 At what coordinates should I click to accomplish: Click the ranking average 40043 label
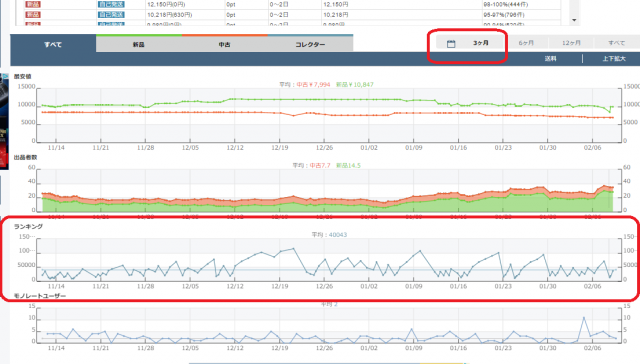pyautogui.click(x=338, y=235)
